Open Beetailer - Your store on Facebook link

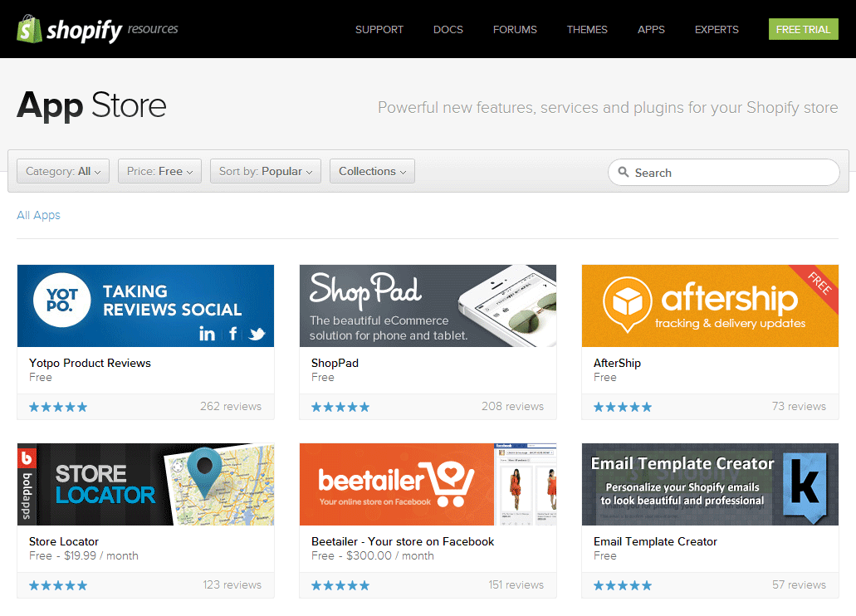point(403,542)
